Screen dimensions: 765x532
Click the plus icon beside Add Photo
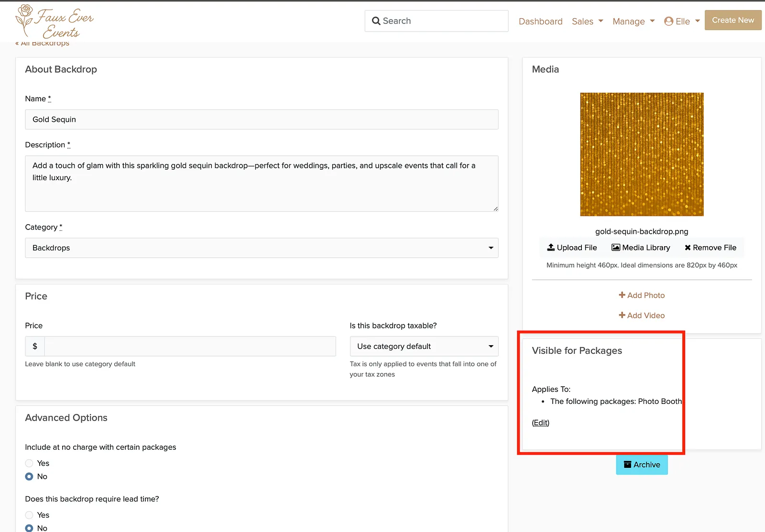tap(622, 295)
